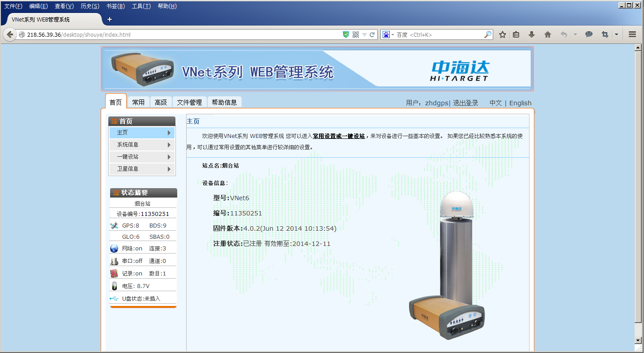644x353 pixels.
Task: Go back with the browser back arrow
Action: (x=10, y=34)
